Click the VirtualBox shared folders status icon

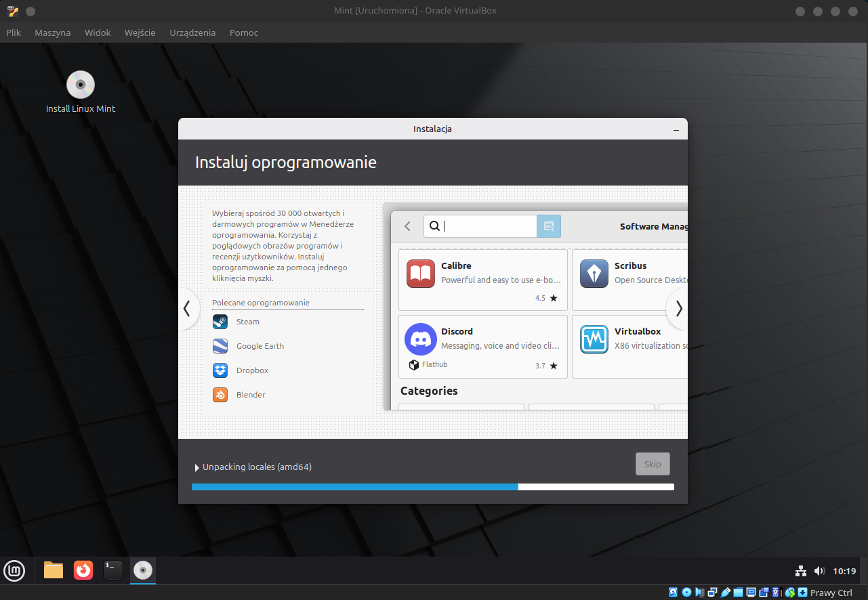(738, 593)
